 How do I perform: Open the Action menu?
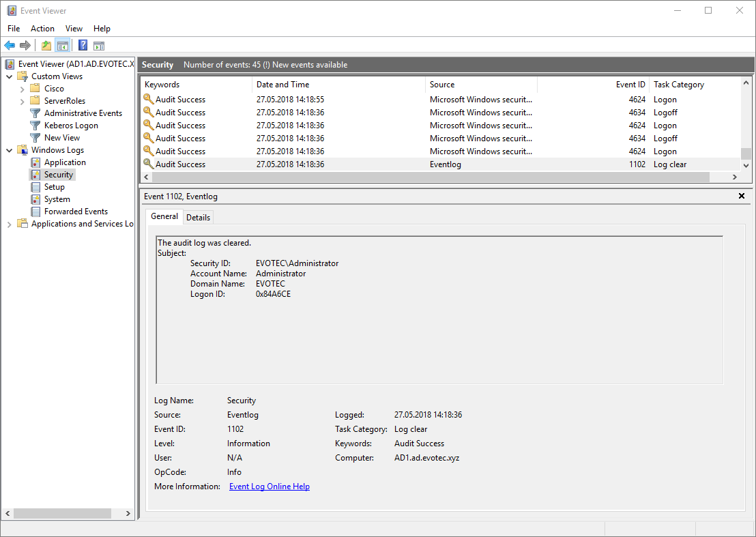[42, 28]
